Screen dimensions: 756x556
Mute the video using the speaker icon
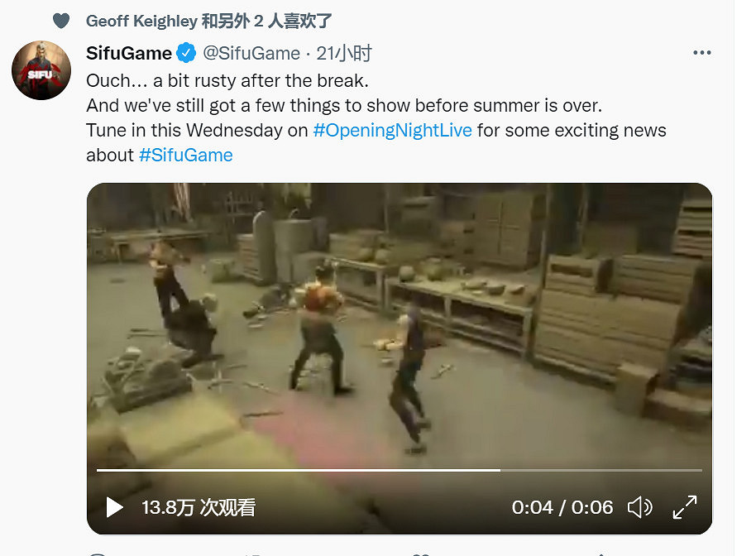click(x=640, y=507)
